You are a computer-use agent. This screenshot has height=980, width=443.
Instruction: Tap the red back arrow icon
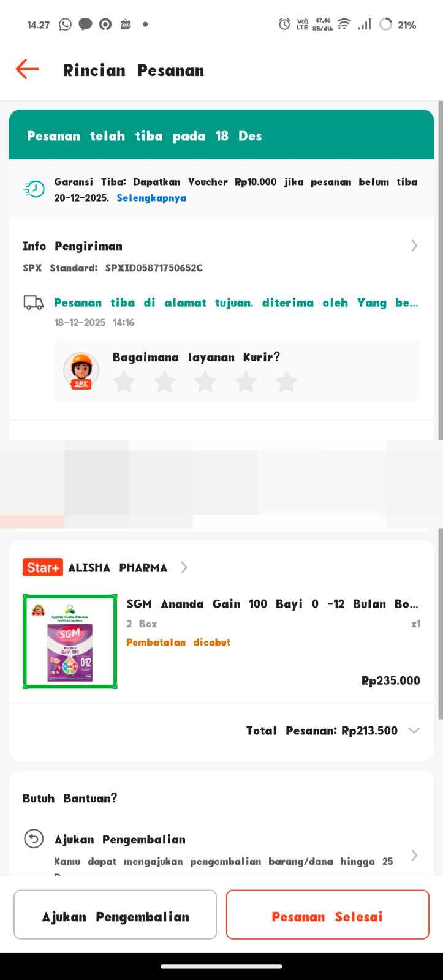point(28,69)
